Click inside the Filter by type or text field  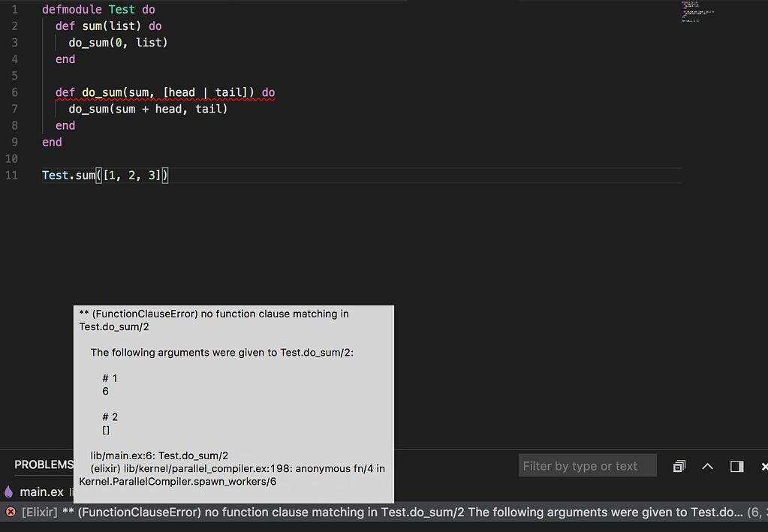pyautogui.click(x=588, y=465)
